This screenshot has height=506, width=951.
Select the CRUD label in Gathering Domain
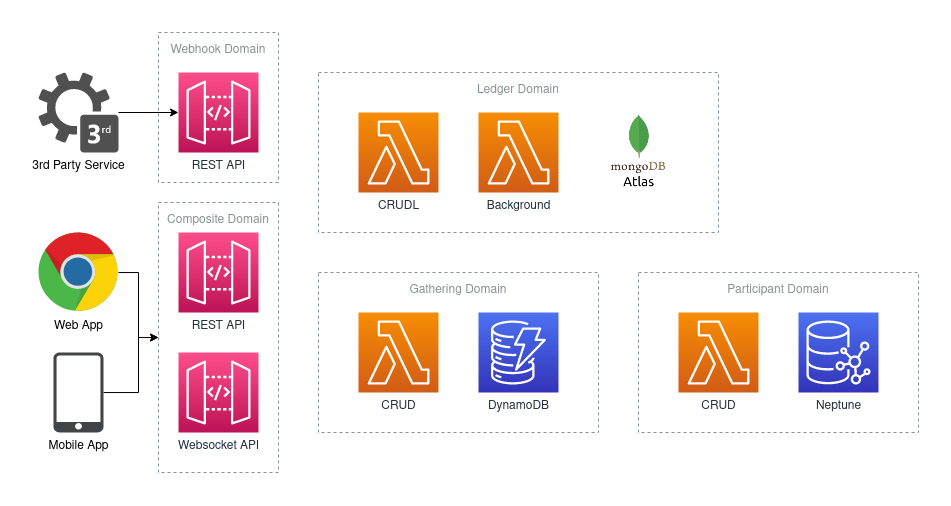click(398, 405)
